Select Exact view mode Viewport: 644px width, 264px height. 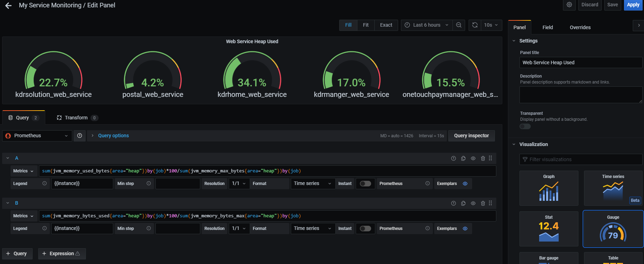tap(386, 25)
